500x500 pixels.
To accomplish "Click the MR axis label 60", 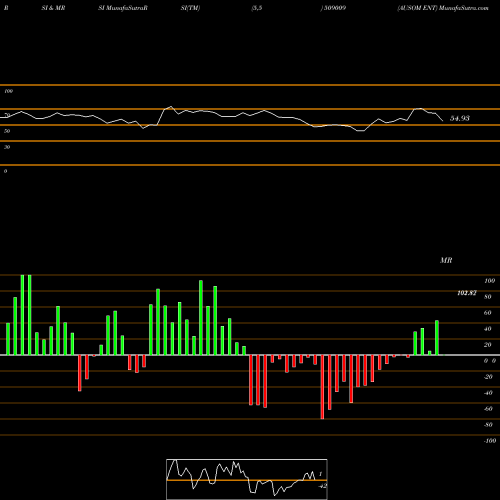I will (487, 313).
